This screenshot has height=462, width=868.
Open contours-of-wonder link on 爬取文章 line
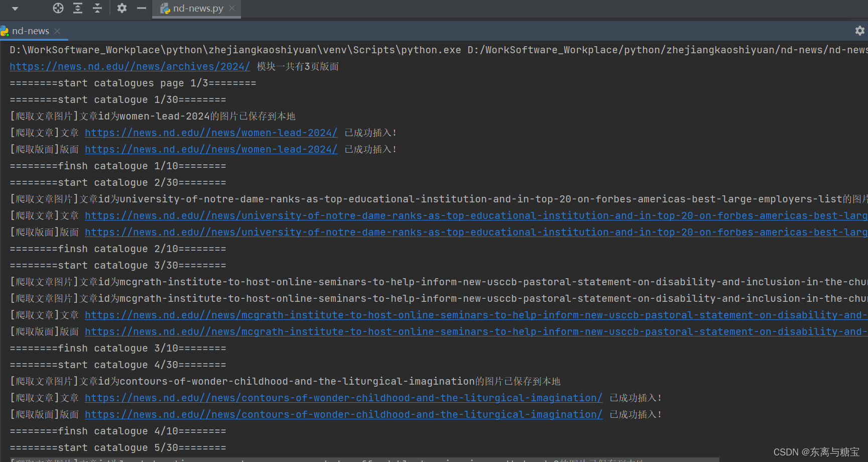pos(344,398)
